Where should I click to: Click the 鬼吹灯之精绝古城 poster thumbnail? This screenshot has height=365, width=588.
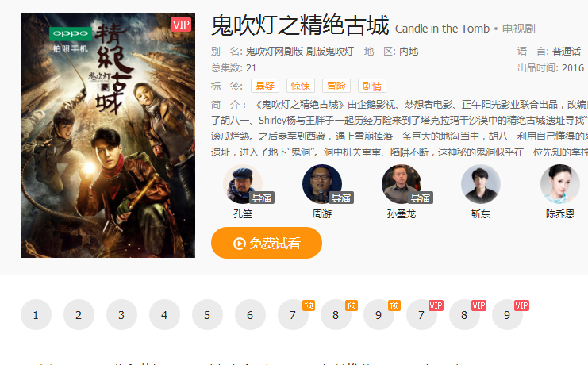click(108, 136)
